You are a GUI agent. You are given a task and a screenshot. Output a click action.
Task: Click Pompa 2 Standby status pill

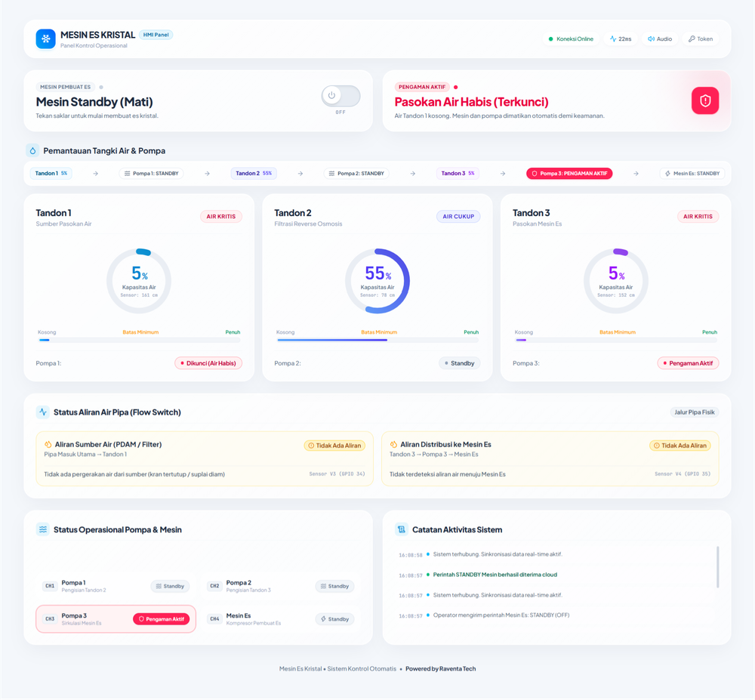point(459,363)
